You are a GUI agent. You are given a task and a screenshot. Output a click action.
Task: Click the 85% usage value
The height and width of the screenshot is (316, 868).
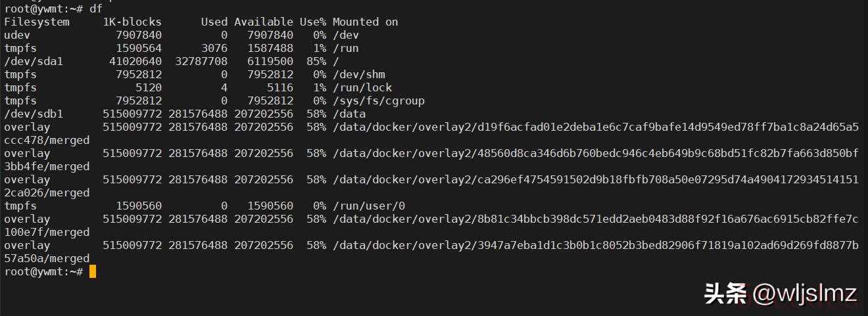click(x=316, y=61)
